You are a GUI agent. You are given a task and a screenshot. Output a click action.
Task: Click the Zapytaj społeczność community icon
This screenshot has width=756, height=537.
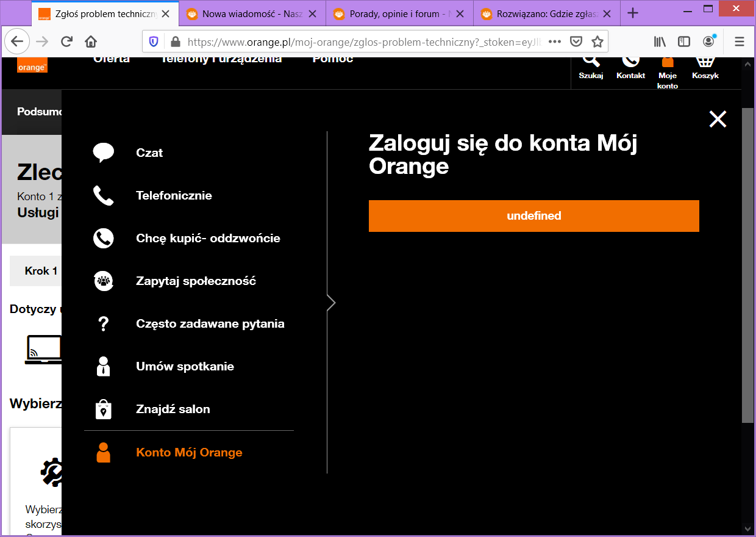(x=103, y=281)
